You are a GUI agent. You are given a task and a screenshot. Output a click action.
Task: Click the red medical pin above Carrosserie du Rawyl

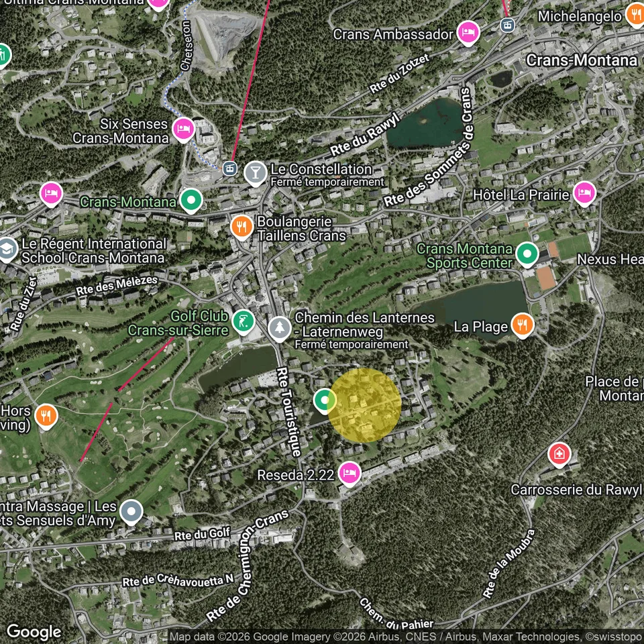(x=559, y=454)
